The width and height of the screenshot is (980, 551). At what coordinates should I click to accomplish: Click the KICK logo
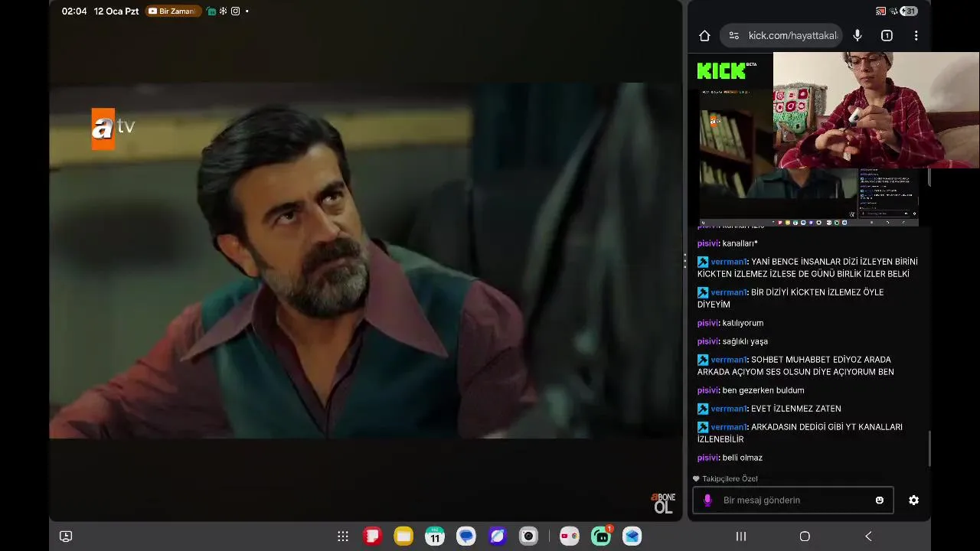(x=721, y=71)
